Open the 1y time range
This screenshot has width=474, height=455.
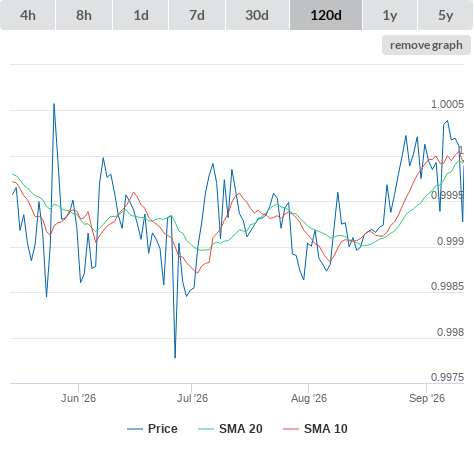[x=390, y=15]
